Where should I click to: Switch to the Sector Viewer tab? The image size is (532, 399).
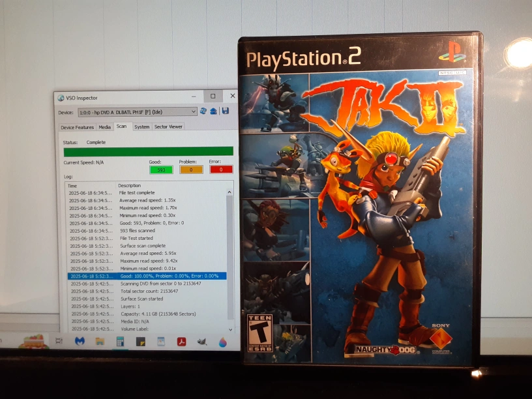[x=168, y=127]
